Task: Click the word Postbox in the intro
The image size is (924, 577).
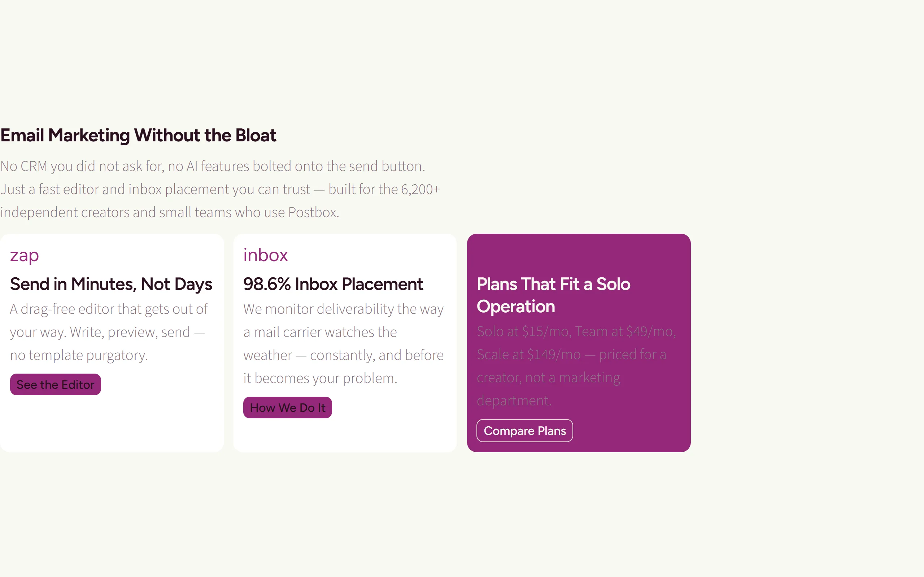Action: point(313,212)
